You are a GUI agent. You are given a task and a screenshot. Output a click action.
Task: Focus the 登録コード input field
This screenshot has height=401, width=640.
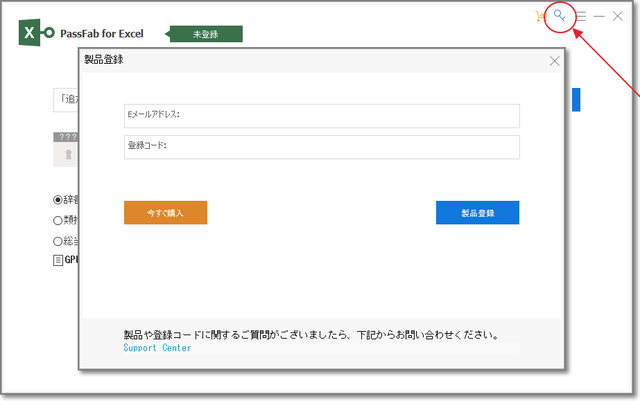[322, 146]
